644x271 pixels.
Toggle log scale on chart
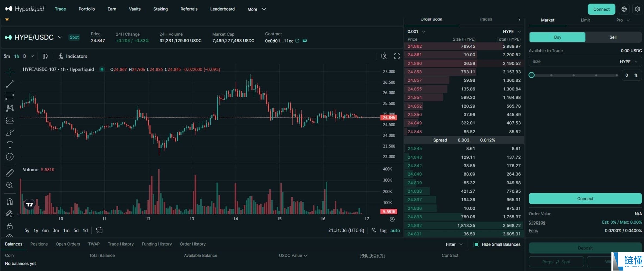click(x=383, y=230)
